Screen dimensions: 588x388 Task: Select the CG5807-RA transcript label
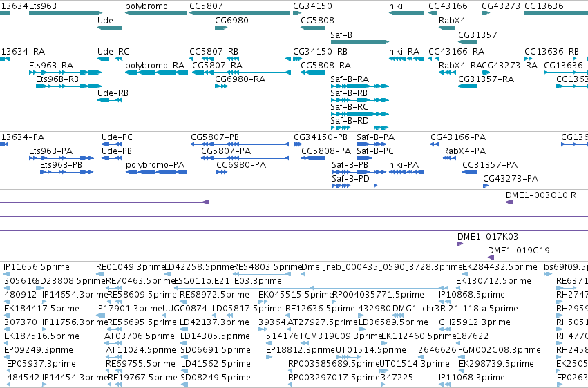pos(218,65)
